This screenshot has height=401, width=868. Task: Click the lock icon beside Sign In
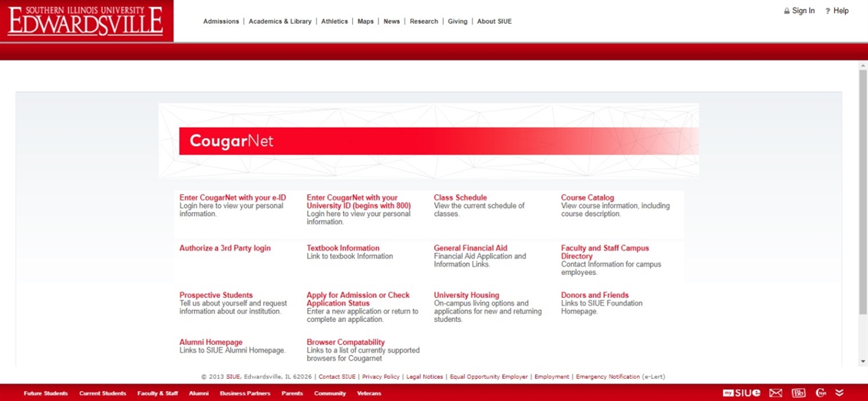787,12
